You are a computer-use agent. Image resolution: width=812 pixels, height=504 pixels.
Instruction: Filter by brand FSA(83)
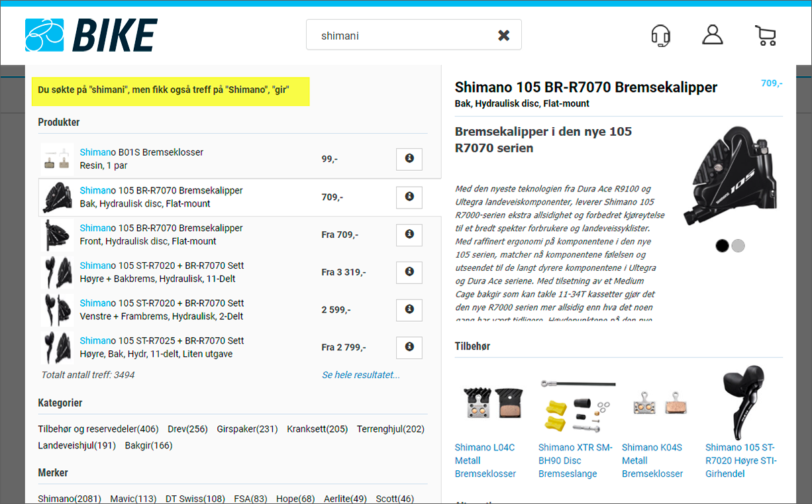pyautogui.click(x=250, y=499)
